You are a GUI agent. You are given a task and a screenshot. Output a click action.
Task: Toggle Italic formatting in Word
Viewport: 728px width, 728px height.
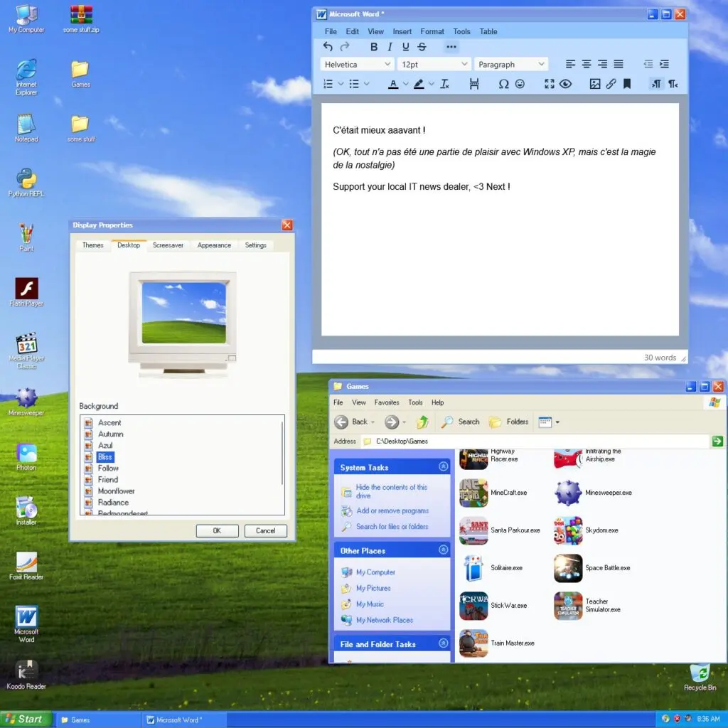[x=390, y=46]
